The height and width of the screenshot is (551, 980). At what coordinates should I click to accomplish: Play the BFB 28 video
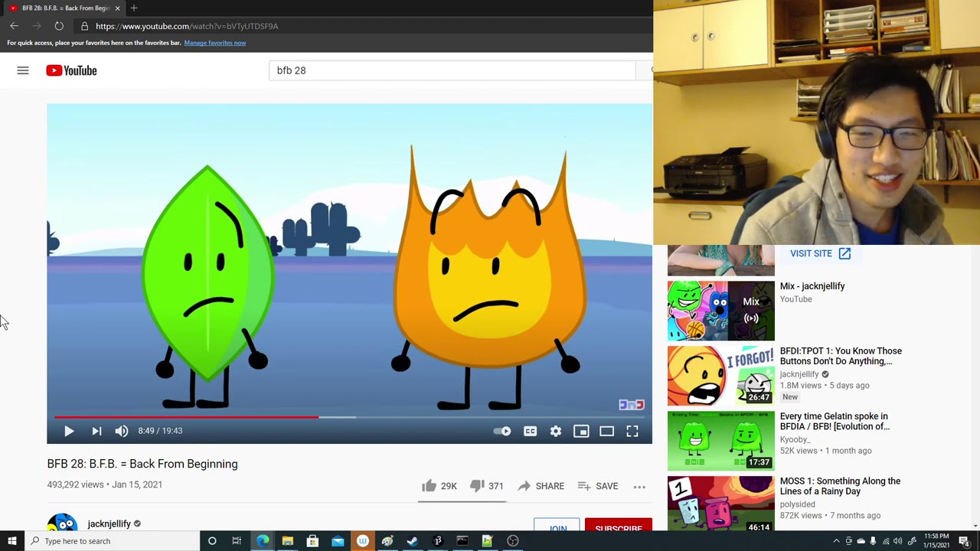[x=69, y=431]
